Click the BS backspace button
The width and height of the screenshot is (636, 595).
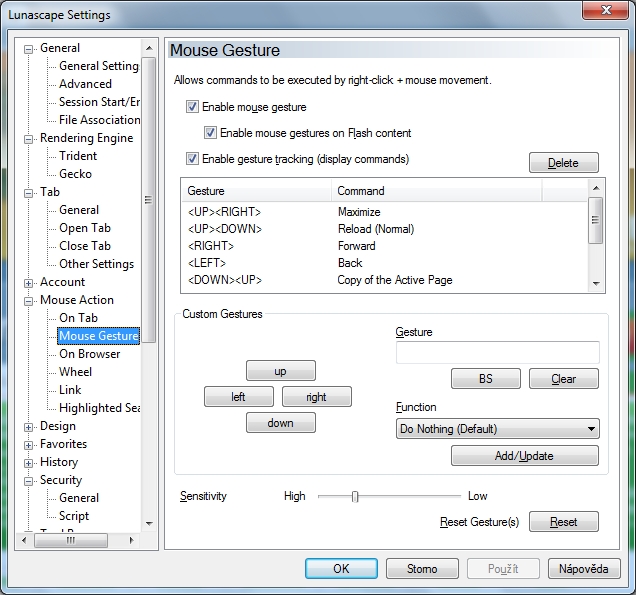486,378
